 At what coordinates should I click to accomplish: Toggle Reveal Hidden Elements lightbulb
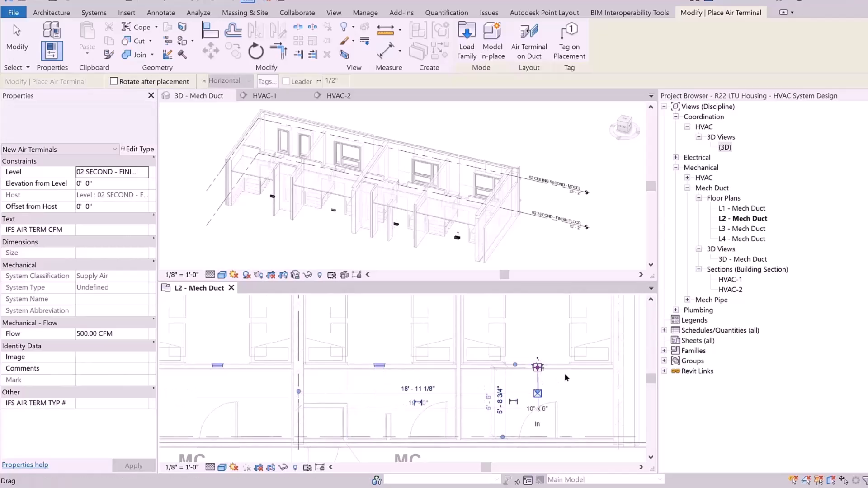tap(320, 274)
